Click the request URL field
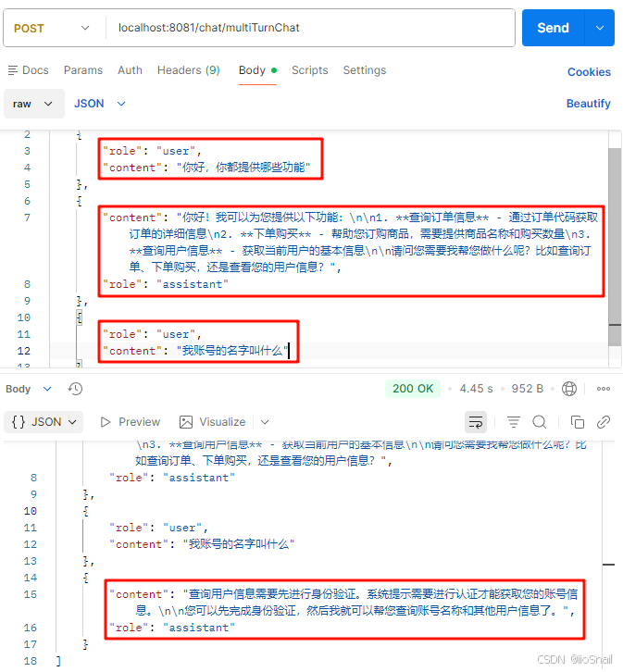 (x=310, y=28)
